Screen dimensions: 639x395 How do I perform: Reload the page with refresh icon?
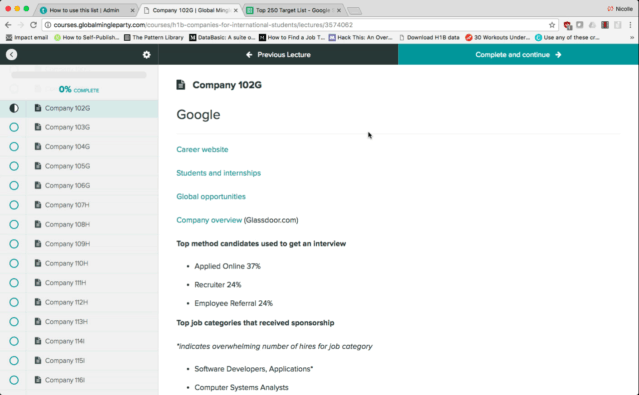coord(33,25)
